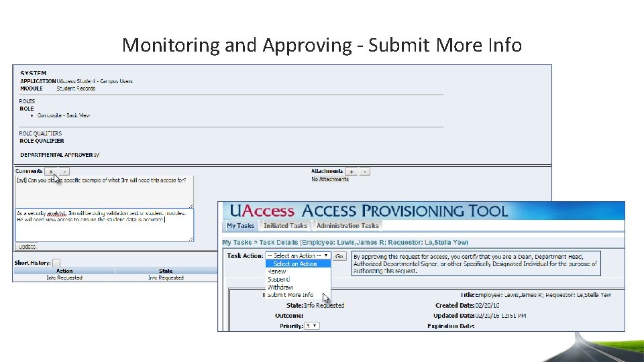644x362 pixels.
Task: Add a new comment with plus button
Action: pyautogui.click(x=50, y=172)
